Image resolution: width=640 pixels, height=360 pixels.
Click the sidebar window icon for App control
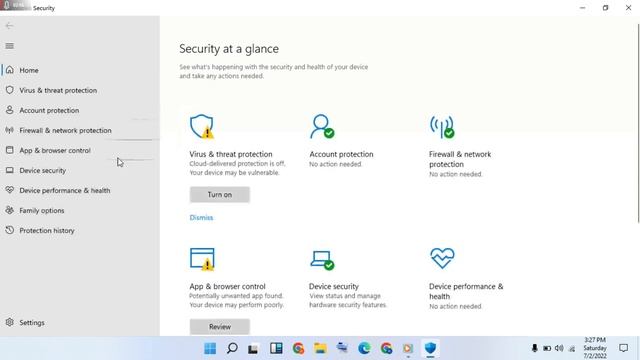click(10, 150)
